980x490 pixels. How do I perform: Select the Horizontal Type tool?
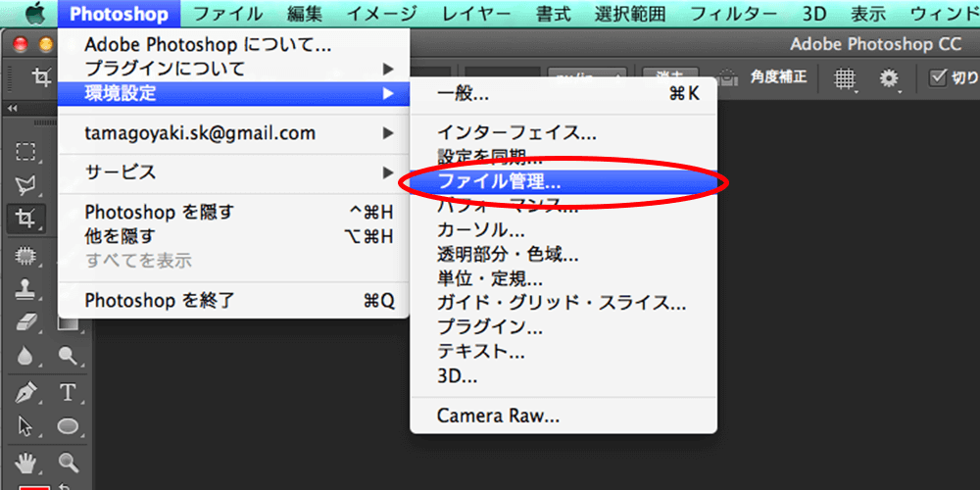[x=68, y=393]
